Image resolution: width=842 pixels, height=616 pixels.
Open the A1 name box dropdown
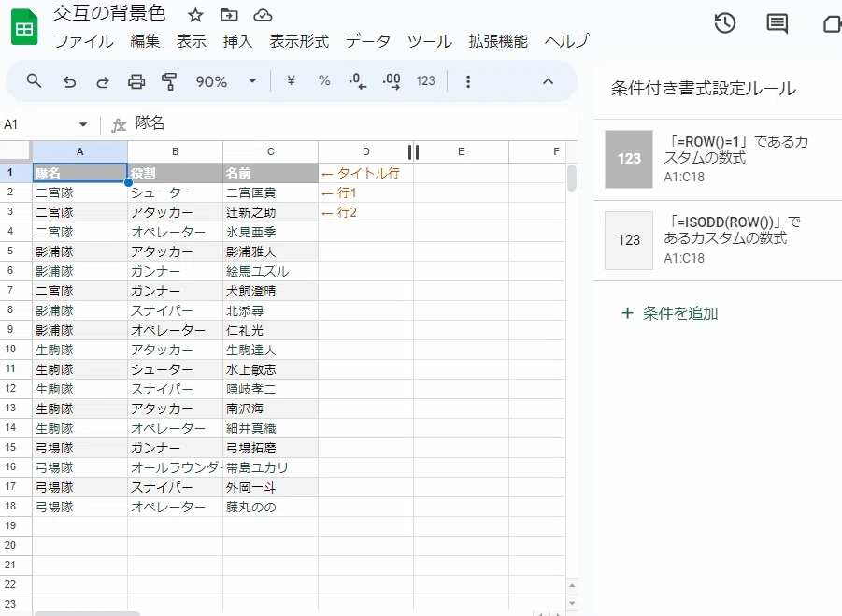[x=82, y=124]
